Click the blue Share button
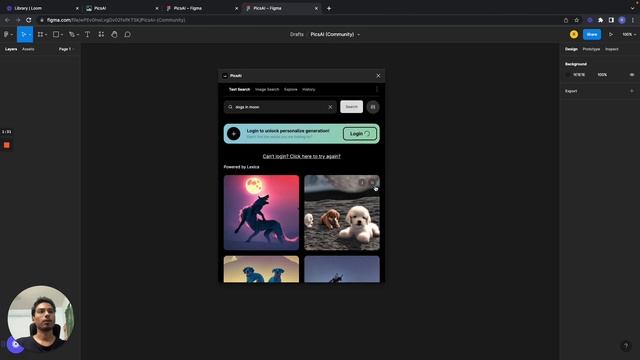The width and height of the screenshot is (640, 360). [x=592, y=34]
